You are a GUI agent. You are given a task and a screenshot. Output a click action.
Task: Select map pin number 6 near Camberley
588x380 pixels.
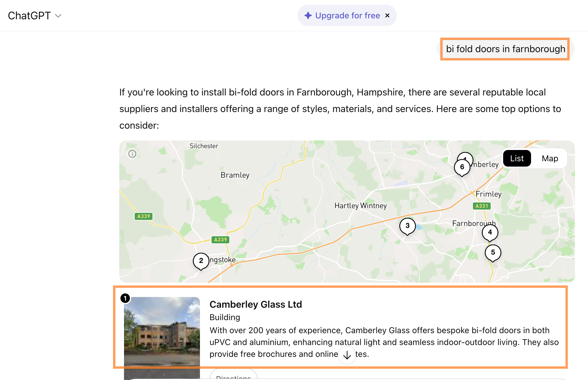(x=462, y=167)
